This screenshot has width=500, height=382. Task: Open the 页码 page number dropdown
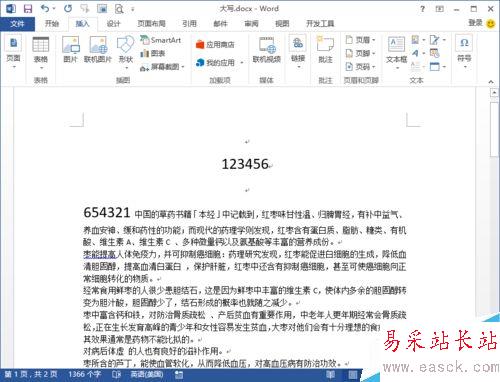[x=361, y=67]
